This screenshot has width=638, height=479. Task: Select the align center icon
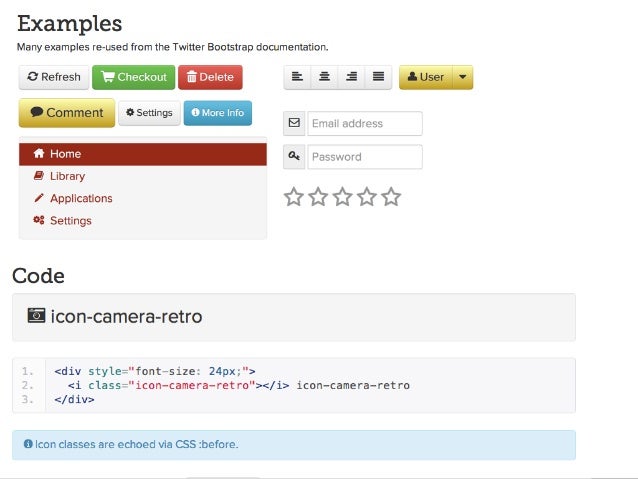click(x=324, y=77)
